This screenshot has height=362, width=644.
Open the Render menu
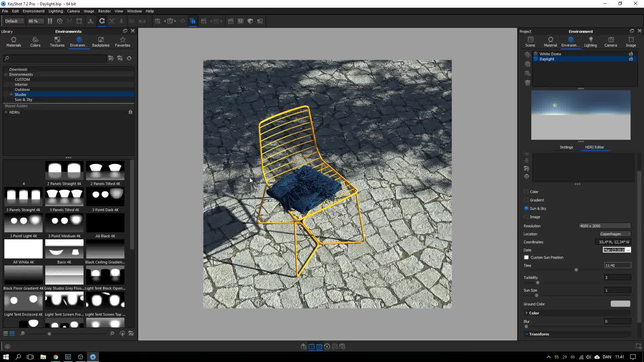coord(104,11)
